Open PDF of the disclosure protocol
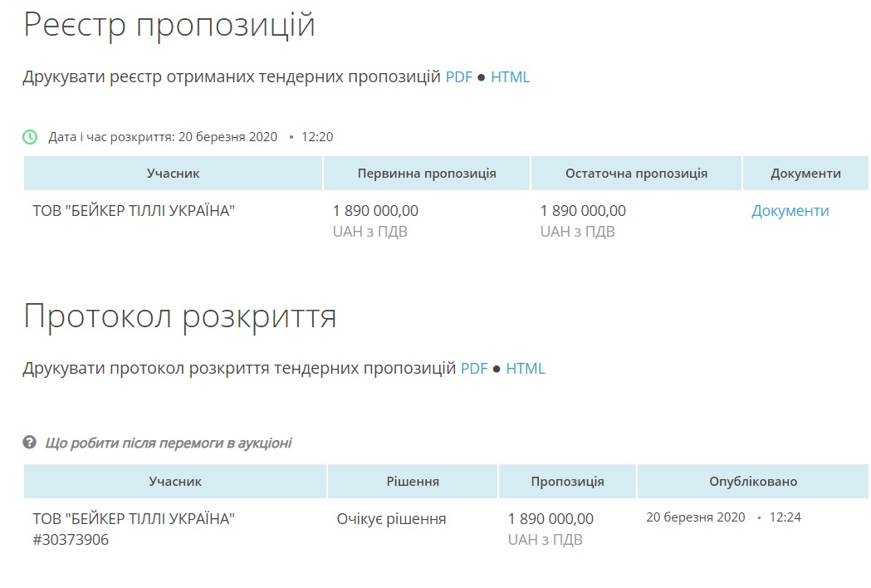 coord(474,369)
